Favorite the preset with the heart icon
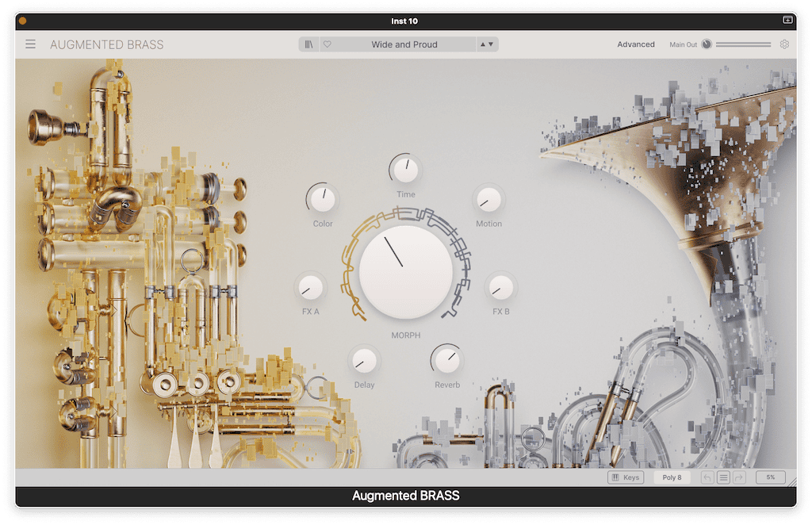Viewport: 812px width, 525px height. (x=327, y=44)
